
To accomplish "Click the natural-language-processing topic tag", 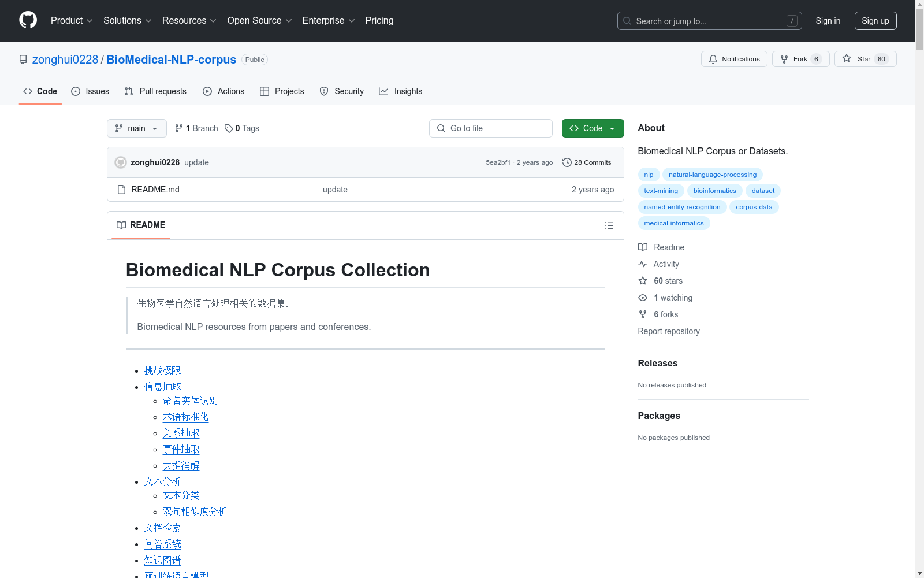I will click(712, 175).
